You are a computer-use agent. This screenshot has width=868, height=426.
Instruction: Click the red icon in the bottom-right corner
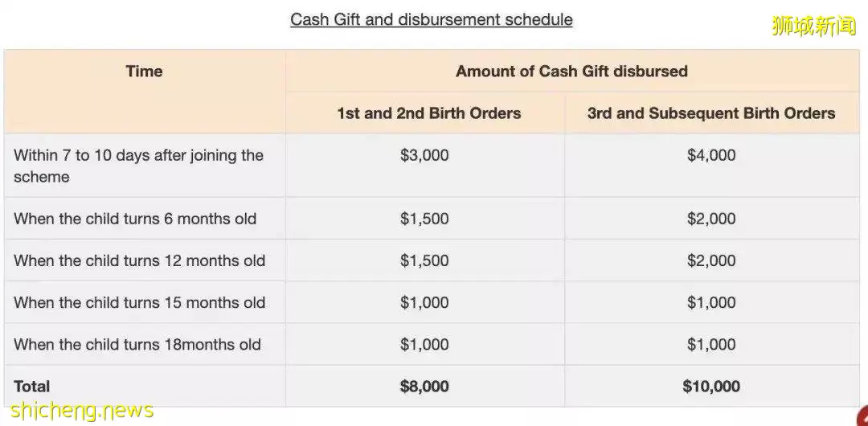[x=862, y=416]
